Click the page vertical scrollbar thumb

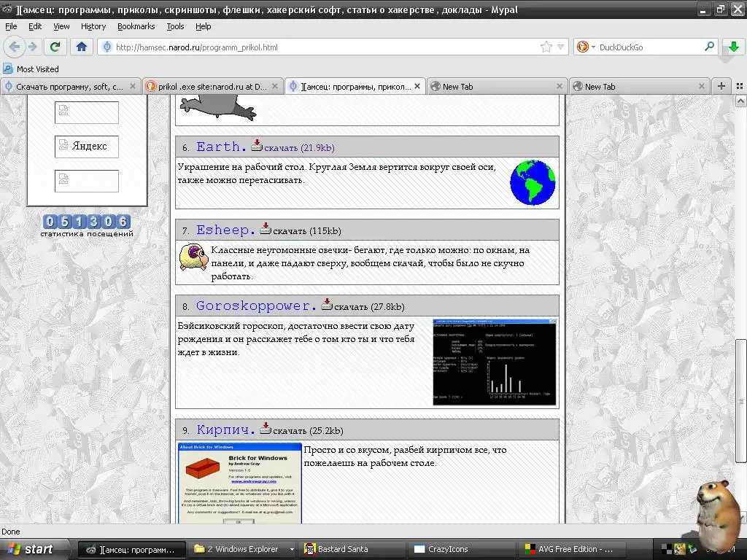pyautogui.click(x=740, y=400)
